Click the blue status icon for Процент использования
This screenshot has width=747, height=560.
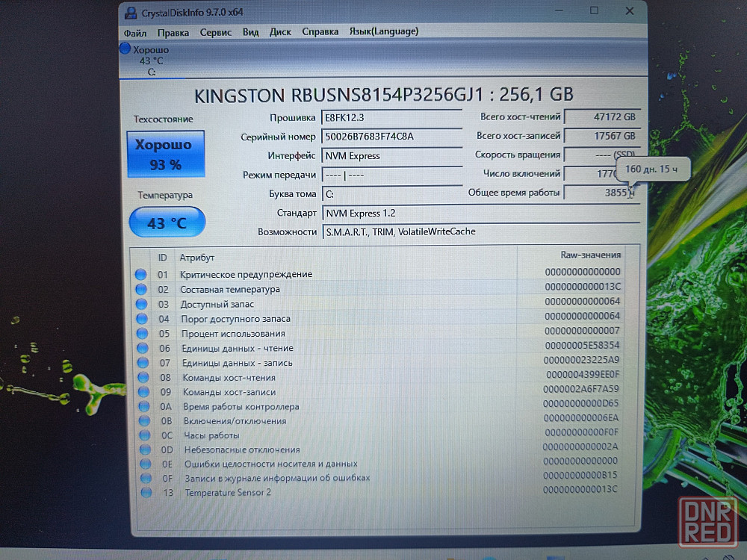click(141, 334)
